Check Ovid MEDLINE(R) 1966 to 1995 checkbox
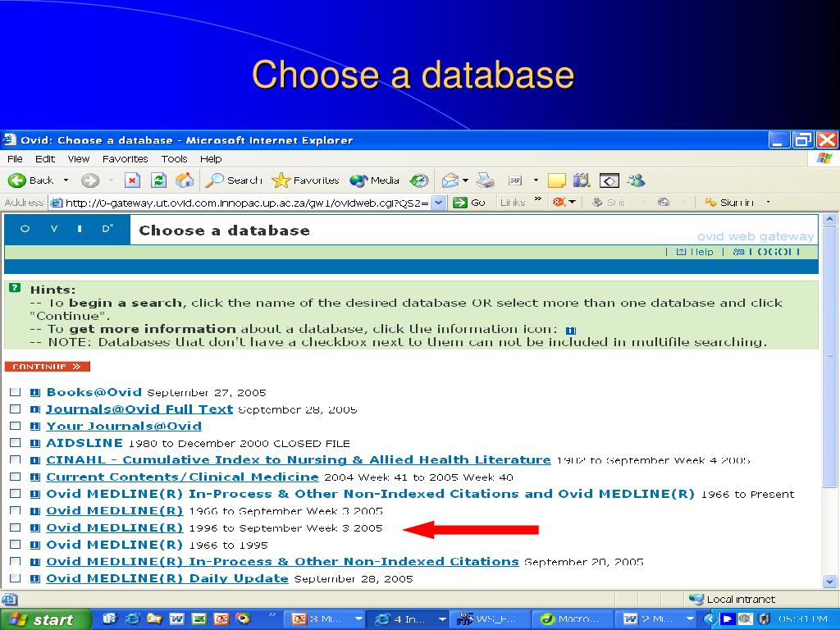 [x=15, y=545]
